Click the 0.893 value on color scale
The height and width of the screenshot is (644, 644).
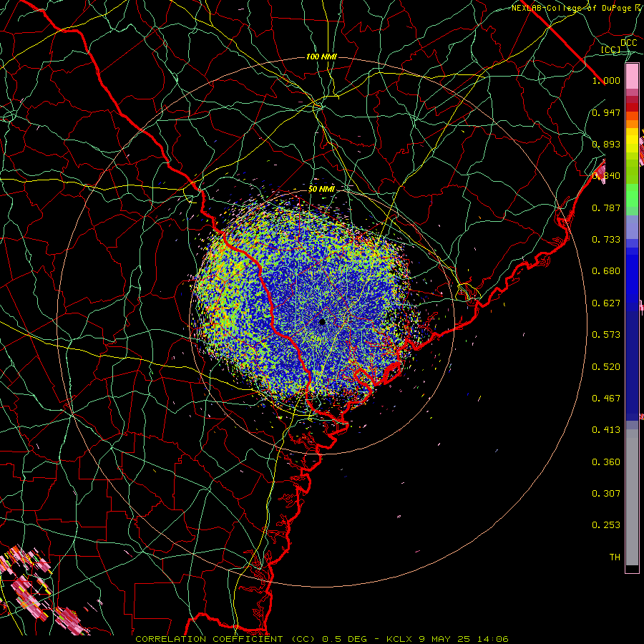(x=606, y=144)
